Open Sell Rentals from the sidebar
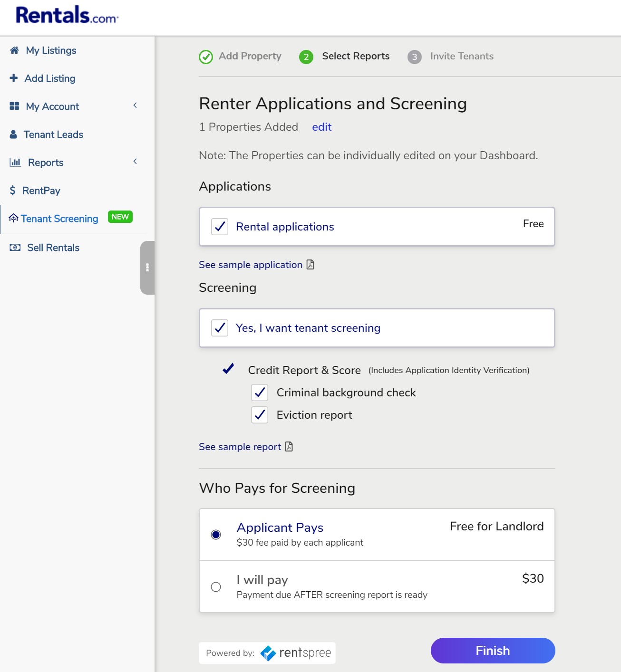This screenshot has height=672, width=621. click(x=52, y=247)
